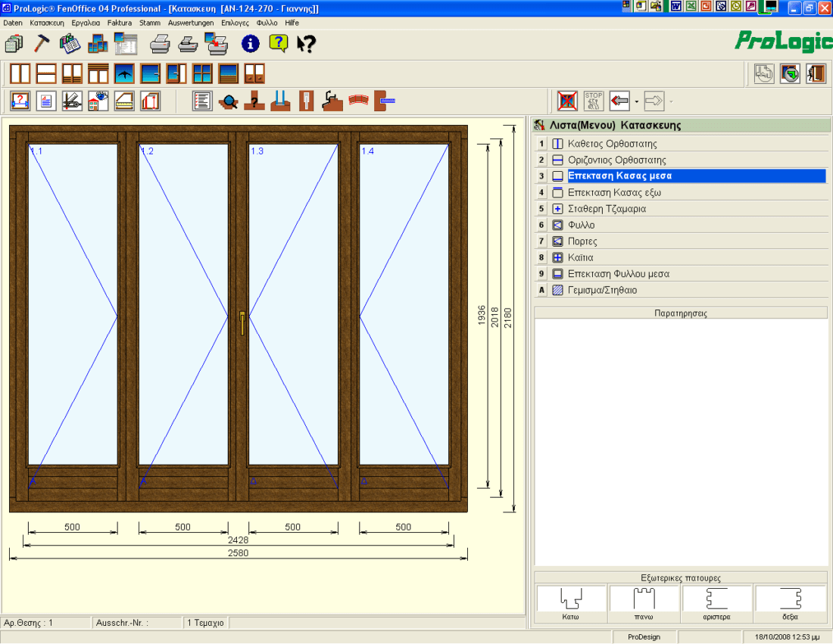Viewport: 833px width, 644px height.
Task: Select list item Πορτες
Action: click(x=682, y=241)
